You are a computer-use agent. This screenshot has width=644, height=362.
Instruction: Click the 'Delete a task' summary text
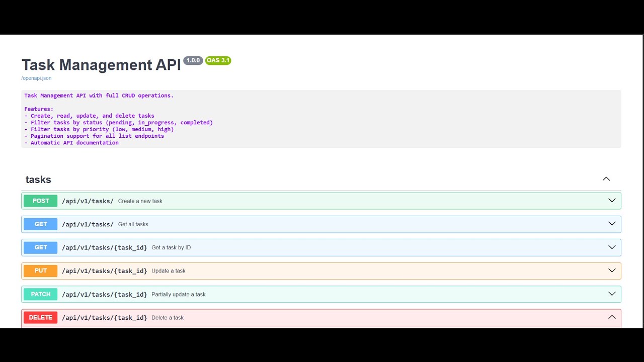coord(168,318)
